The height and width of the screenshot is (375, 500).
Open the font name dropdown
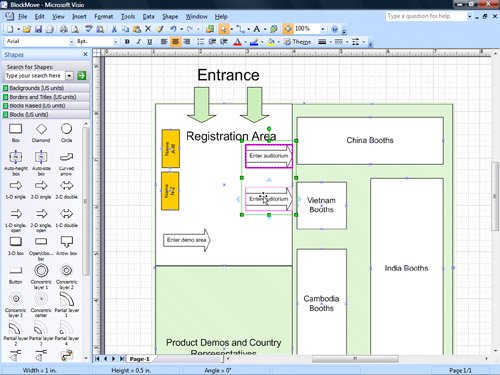point(71,42)
